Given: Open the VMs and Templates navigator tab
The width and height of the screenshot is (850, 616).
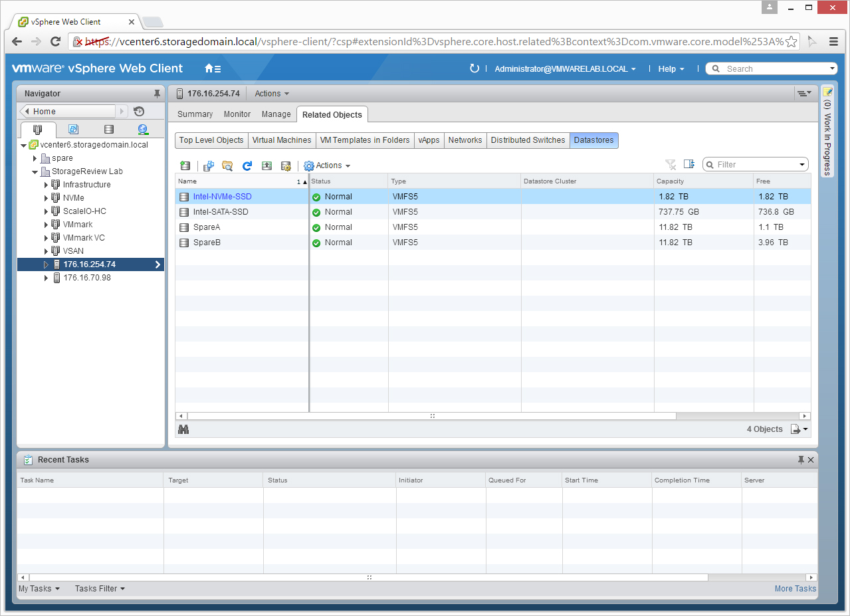Looking at the screenshot, I should point(74,130).
